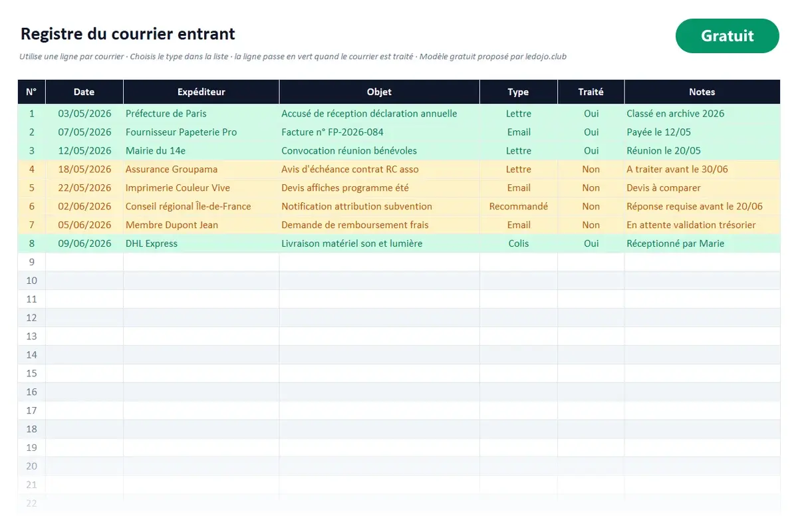Screen dimensions: 798x532
Task: Select the Classé en archive 2026 note
Action: click(702, 114)
